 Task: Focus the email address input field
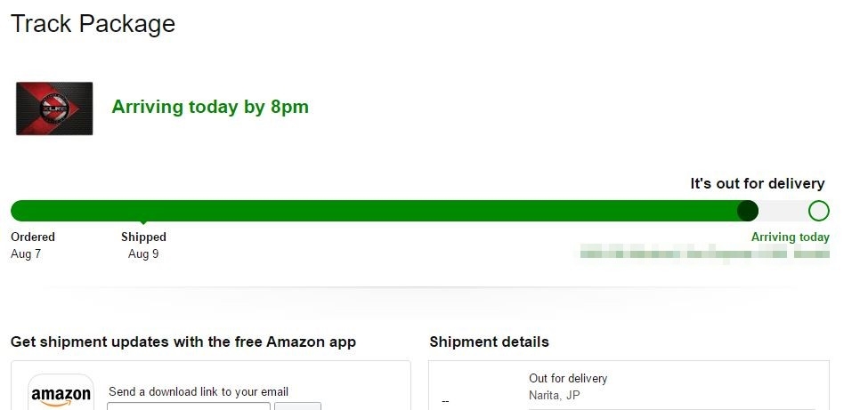click(x=188, y=406)
